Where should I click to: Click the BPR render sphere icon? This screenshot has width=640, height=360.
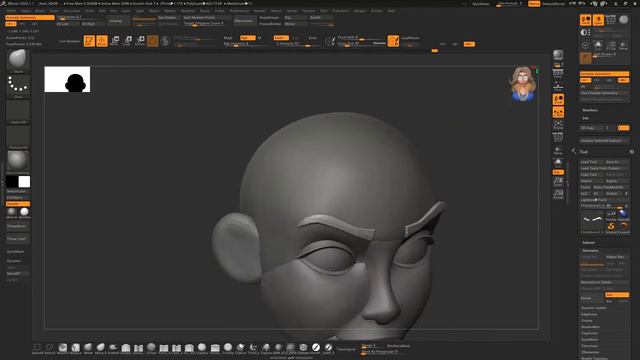pos(558,55)
